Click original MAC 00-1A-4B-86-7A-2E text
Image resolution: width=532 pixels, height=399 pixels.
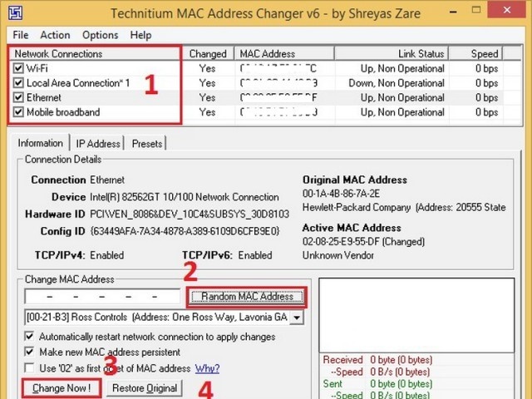(341, 194)
